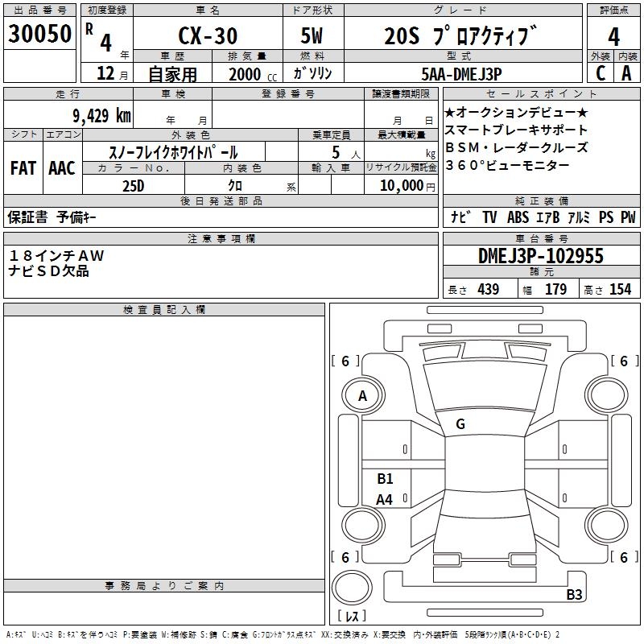Click the 検査員記入欄 header
Screen dimensions: 644x644
point(164,310)
